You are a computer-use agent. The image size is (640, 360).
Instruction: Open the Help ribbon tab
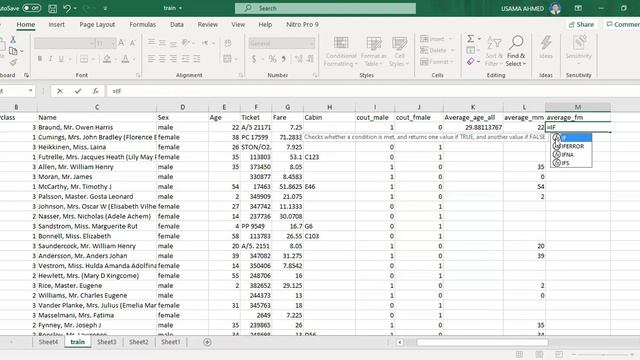[x=265, y=24]
